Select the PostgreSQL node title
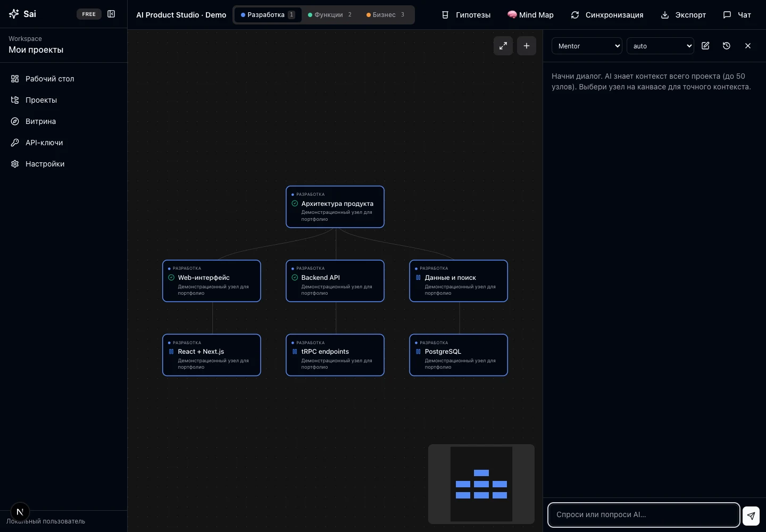This screenshot has height=532, width=766. [443, 351]
